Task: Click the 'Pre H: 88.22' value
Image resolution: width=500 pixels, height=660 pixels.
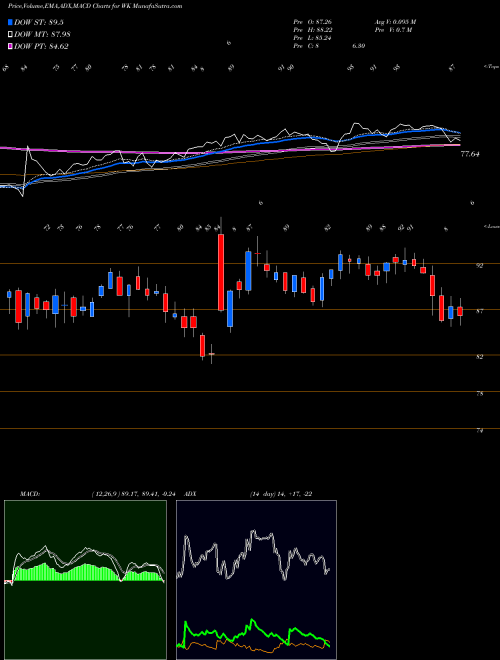Action: coord(314,30)
